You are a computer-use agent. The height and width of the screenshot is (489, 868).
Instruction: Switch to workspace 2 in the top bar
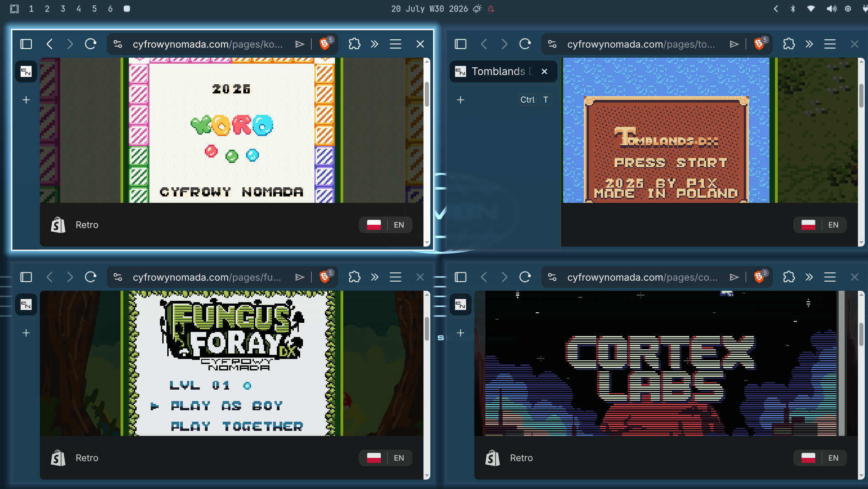click(x=47, y=9)
